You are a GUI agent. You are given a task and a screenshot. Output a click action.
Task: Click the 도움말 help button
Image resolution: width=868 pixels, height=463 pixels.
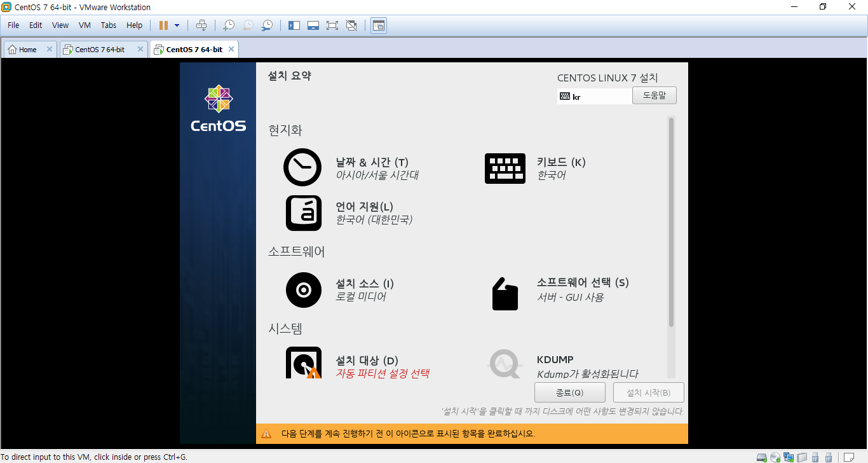coord(654,95)
